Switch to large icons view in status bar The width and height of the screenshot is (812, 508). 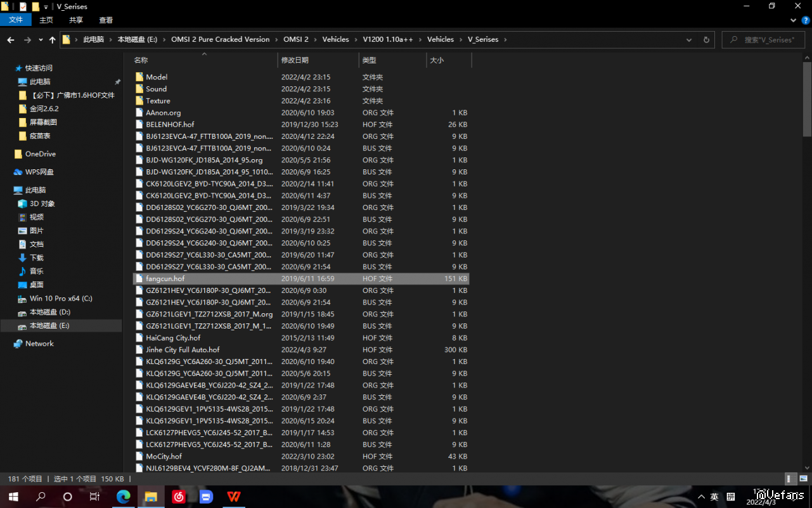pos(804,479)
